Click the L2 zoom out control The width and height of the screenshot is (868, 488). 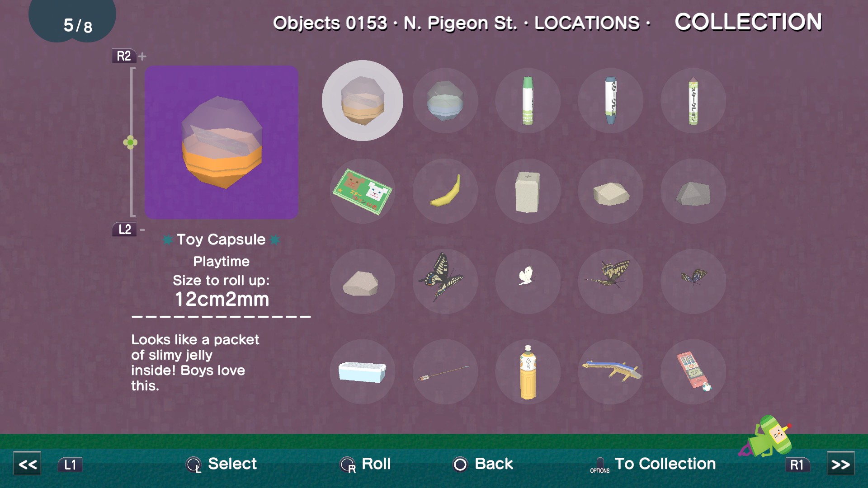124,229
